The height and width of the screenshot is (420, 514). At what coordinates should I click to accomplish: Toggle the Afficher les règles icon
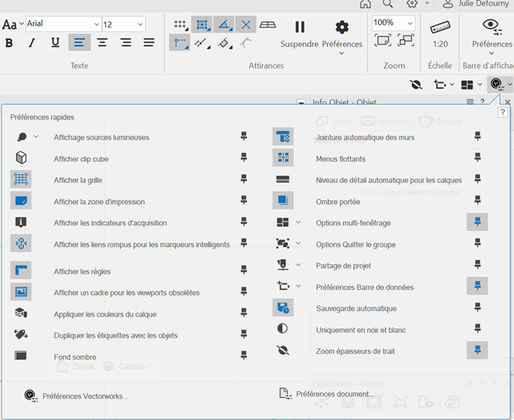(x=21, y=271)
